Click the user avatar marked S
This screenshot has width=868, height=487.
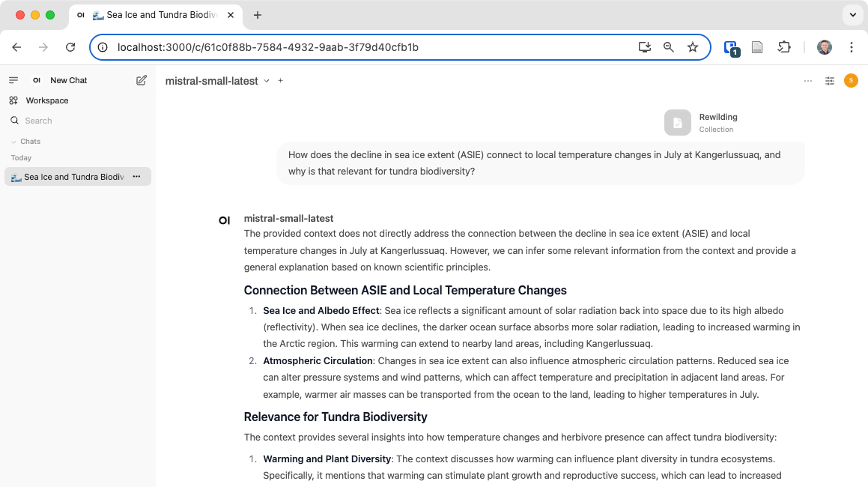pos(851,80)
